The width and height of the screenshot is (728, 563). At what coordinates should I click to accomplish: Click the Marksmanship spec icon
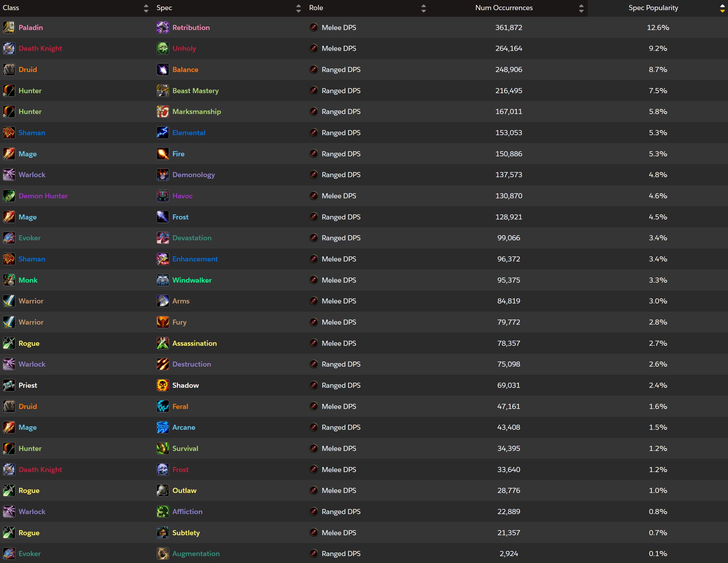click(163, 111)
